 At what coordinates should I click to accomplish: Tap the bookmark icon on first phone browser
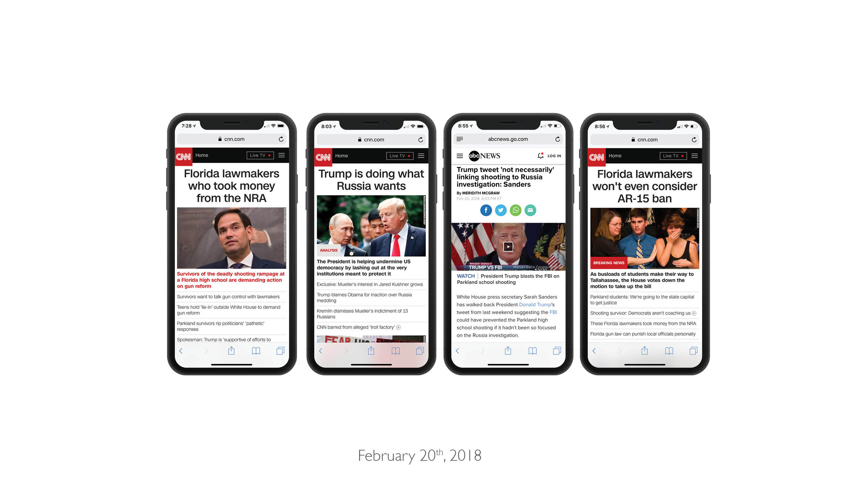click(x=254, y=351)
